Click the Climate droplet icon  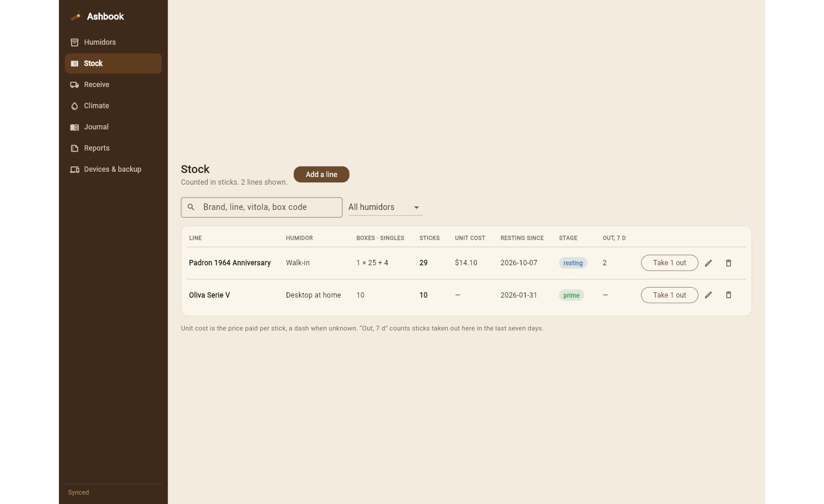75,106
